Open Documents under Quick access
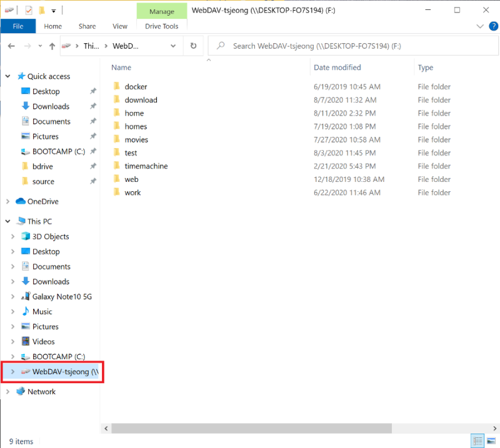 (51, 121)
